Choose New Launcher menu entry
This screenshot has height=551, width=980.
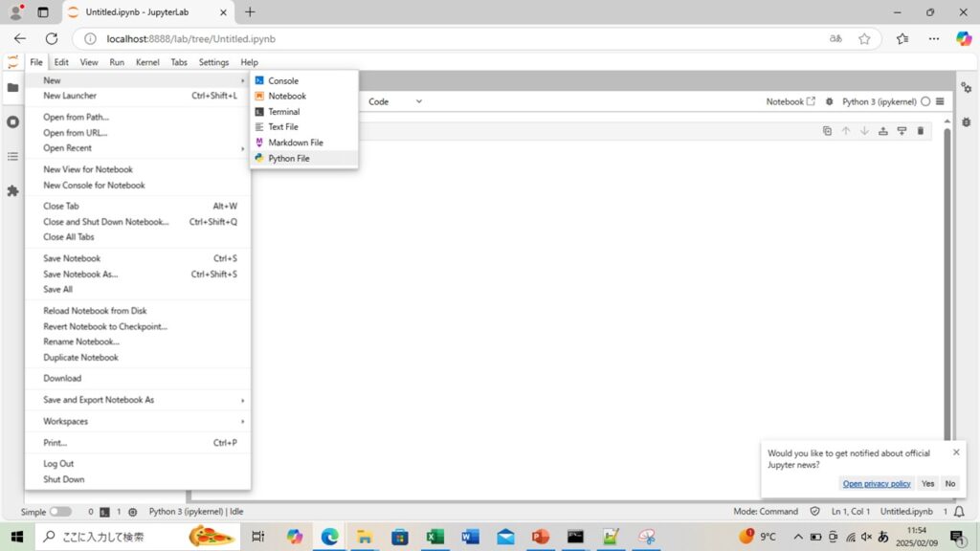click(138, 96)
